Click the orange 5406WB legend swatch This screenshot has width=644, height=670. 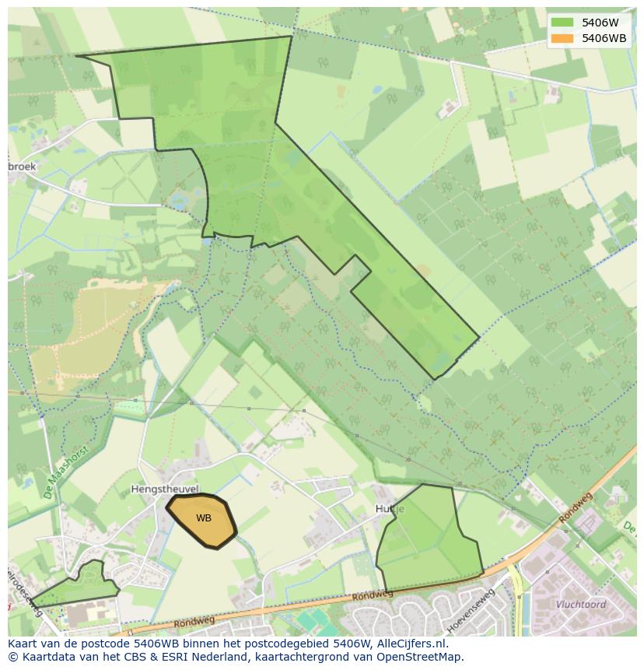pos(562,38)
